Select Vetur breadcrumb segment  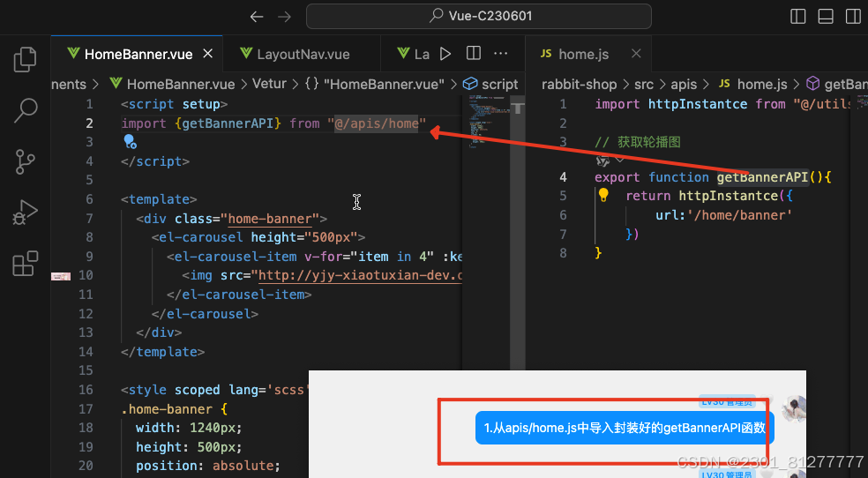(270, 84)
